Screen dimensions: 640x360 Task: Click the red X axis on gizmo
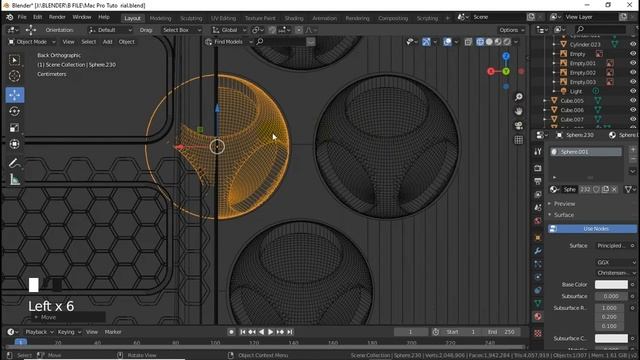pos(491,71)
